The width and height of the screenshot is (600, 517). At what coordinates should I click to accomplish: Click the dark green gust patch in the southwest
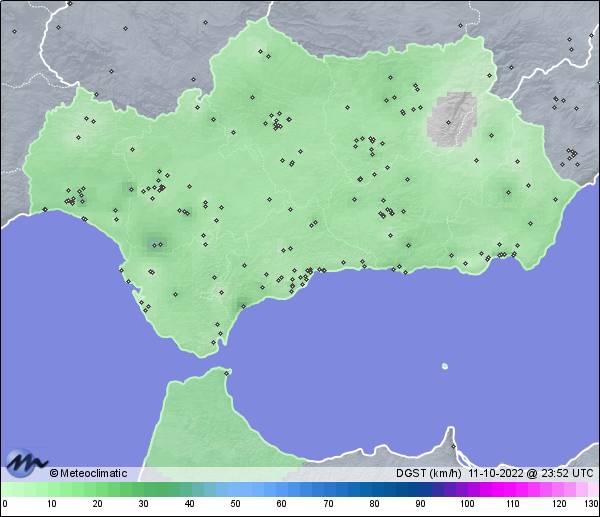point(155,240)
